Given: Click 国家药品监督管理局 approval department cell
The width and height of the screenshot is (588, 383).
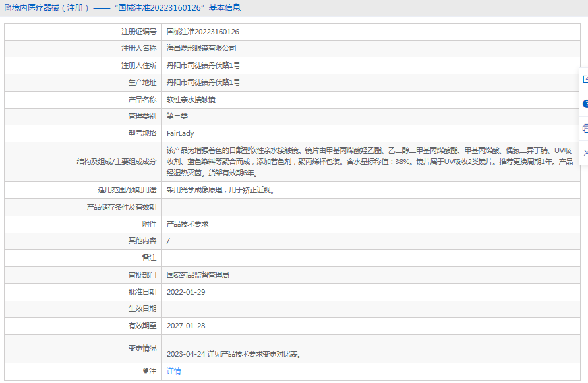Looking at the screenshot, I should point(197,275).
